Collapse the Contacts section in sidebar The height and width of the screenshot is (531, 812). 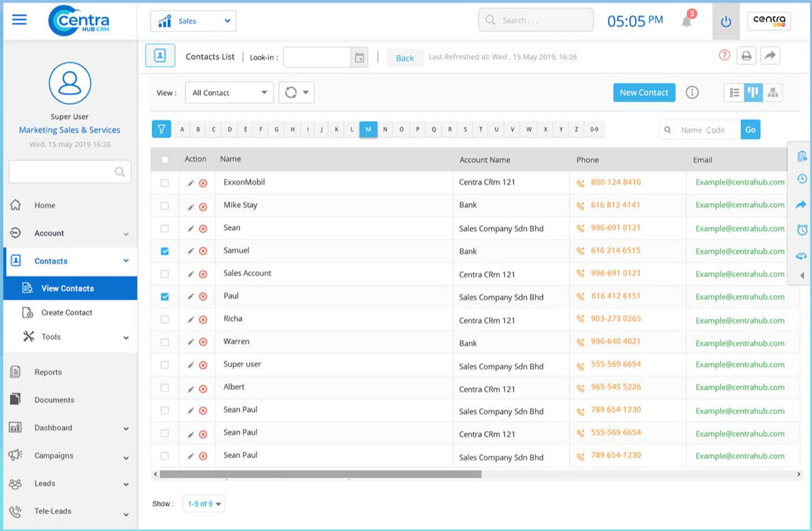click(x=125, y=261)
